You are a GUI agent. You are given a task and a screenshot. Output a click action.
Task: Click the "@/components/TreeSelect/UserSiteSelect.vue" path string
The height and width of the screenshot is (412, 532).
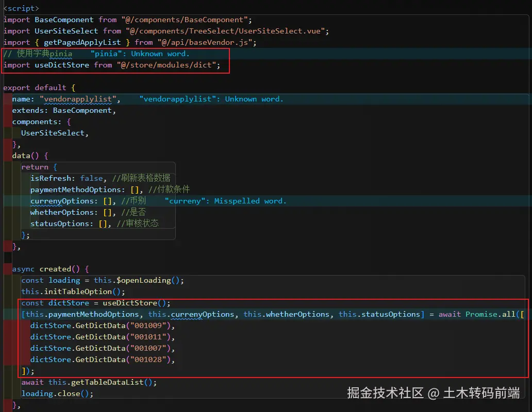225,31
